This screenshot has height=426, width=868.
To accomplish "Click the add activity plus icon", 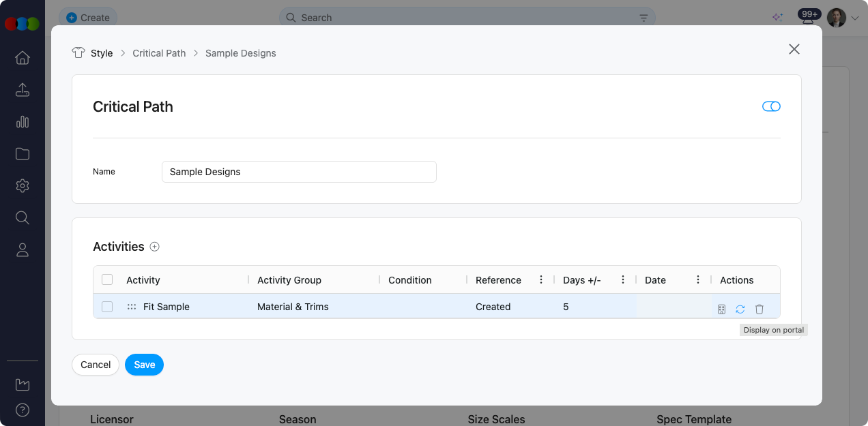I will click(155, 247).
